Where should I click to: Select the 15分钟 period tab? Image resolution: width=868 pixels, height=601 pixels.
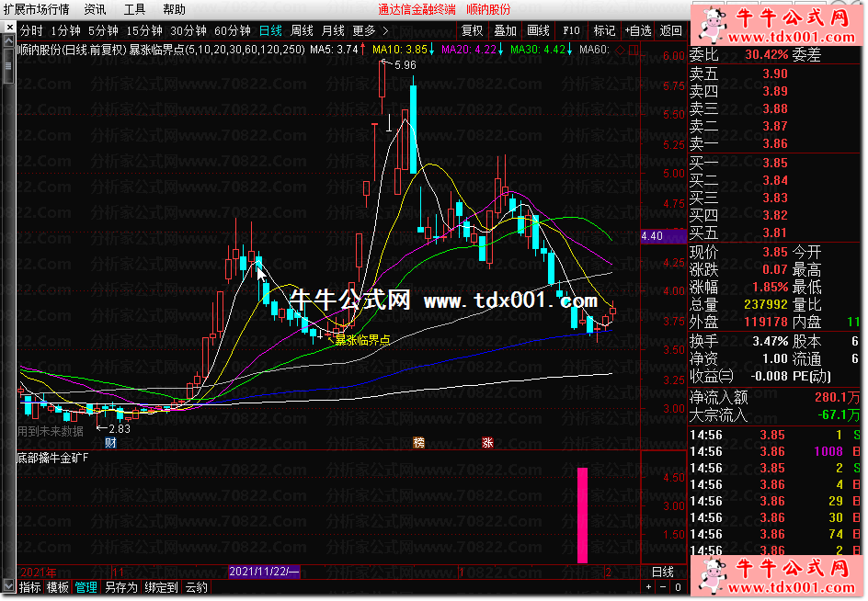coord(144,31)
